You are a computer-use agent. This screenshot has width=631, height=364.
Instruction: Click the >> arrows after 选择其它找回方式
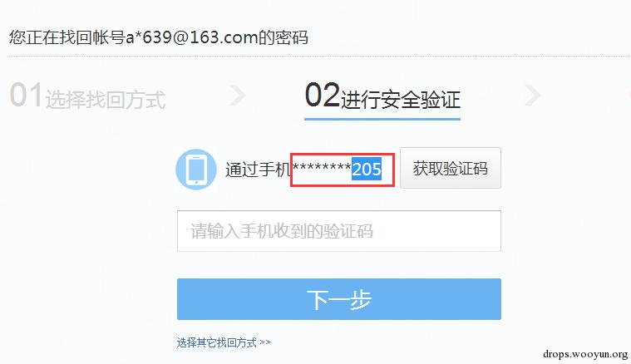click(x=265, y=342)
